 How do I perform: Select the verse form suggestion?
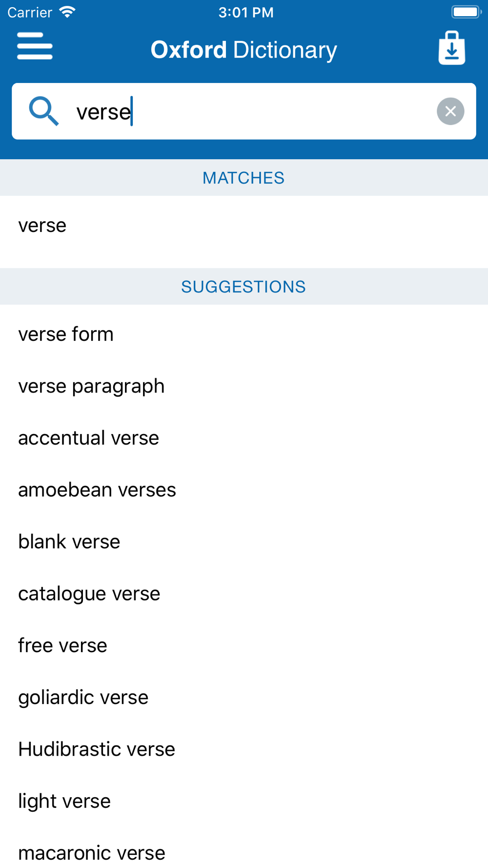244,334
